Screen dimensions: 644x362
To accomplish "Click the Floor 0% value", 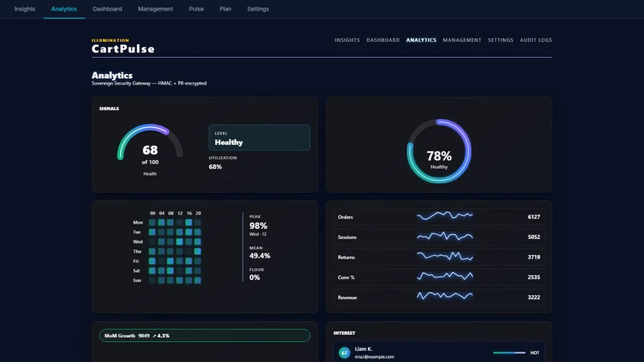I will [x=254, y=278].
